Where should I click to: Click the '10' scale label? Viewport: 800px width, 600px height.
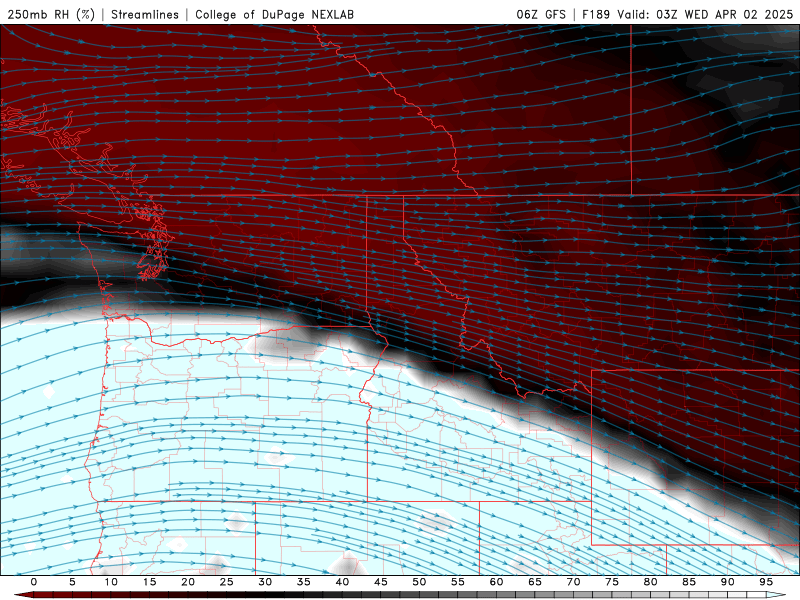pyautogui.click(x=111, y=582)
